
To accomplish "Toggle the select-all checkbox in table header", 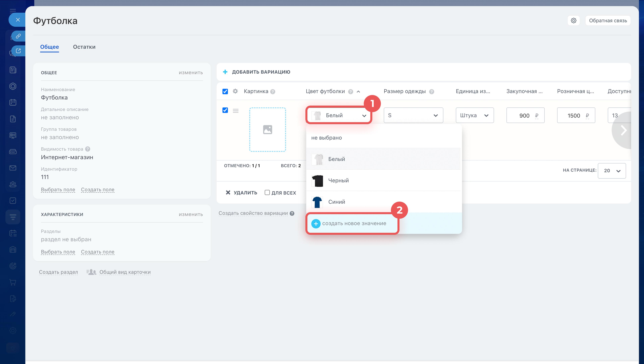I will click(225, 92).
